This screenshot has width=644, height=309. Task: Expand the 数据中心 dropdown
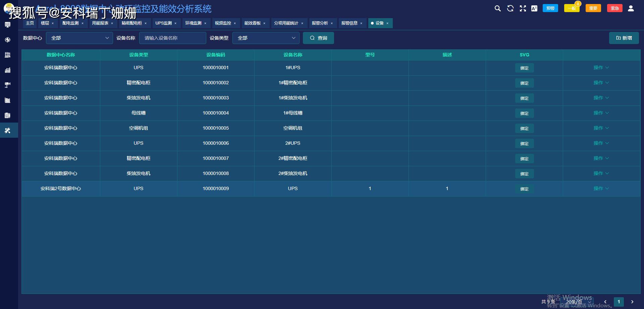(x=79, y=38)
